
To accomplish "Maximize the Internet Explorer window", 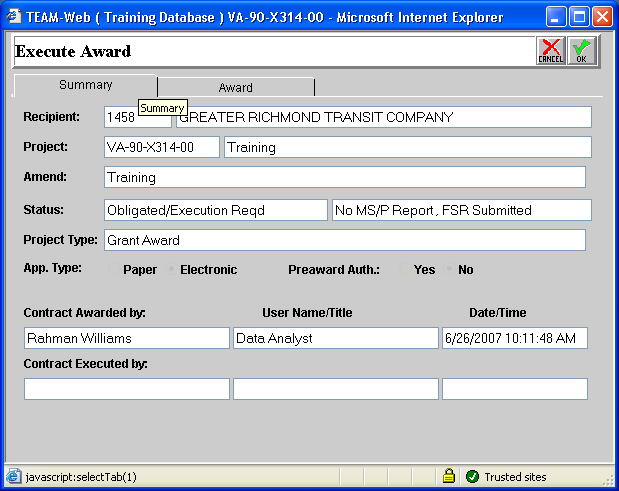I will [579, 17].
